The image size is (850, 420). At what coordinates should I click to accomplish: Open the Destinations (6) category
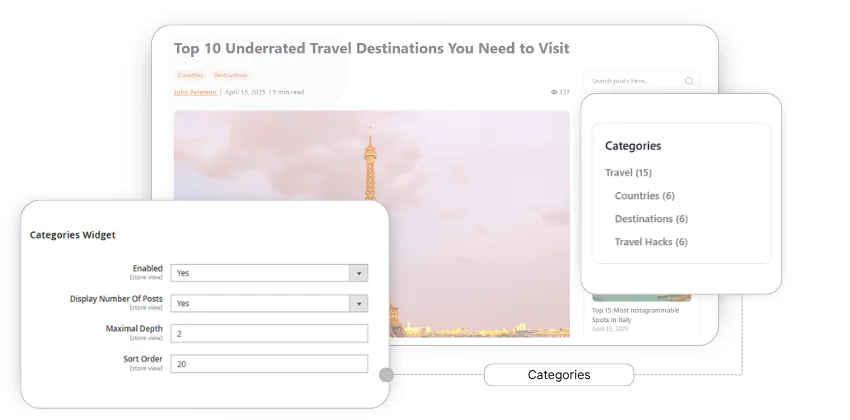(651, 219)
